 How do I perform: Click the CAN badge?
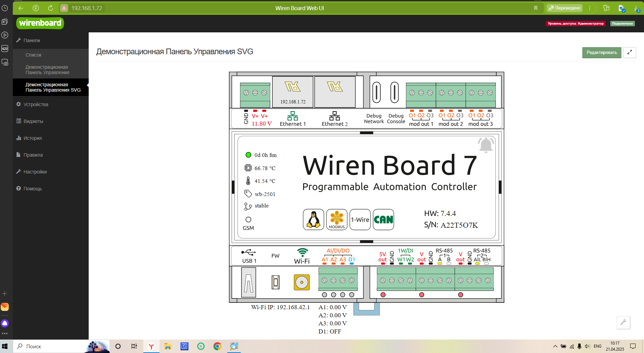coord(384,220)
